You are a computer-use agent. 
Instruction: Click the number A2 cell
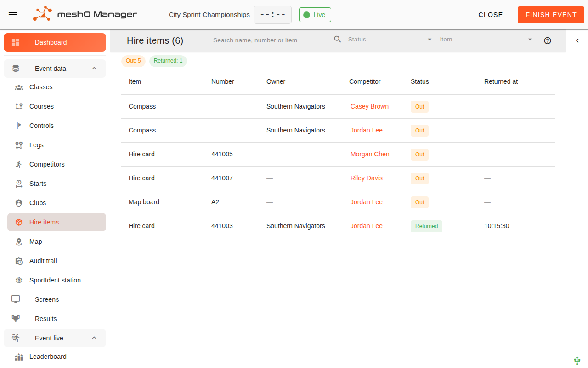[215, 202]
